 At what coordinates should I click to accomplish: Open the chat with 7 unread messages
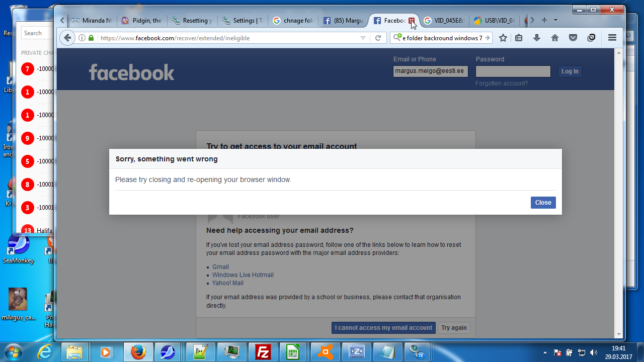(37, 69)
